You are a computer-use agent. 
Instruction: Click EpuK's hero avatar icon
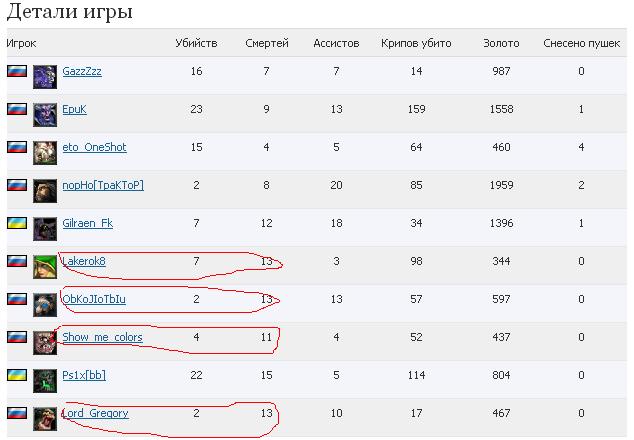(x=45, y=115)
